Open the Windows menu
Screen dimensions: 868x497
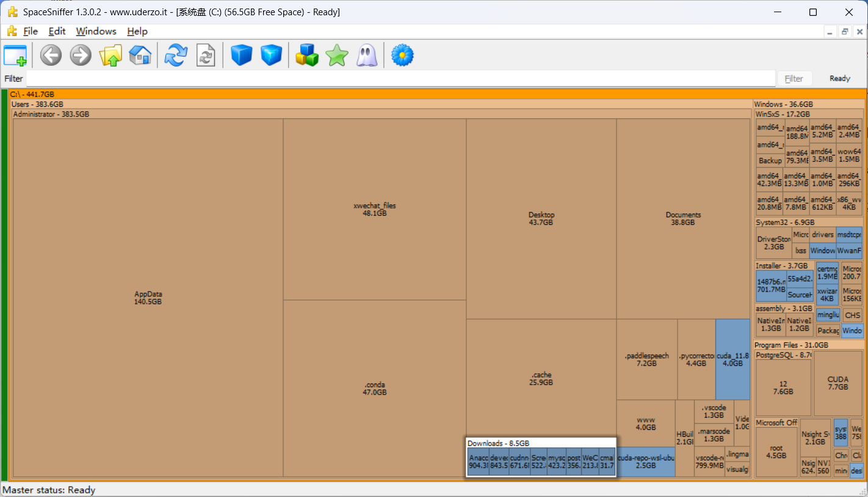point(96,31)
